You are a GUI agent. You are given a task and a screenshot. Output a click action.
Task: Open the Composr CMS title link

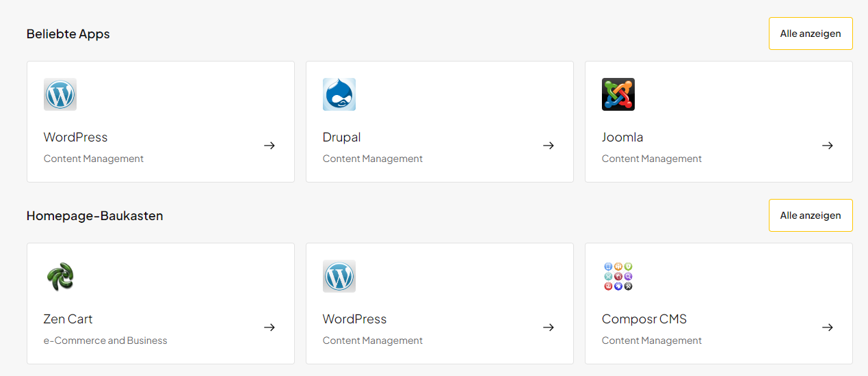(644, 319)
